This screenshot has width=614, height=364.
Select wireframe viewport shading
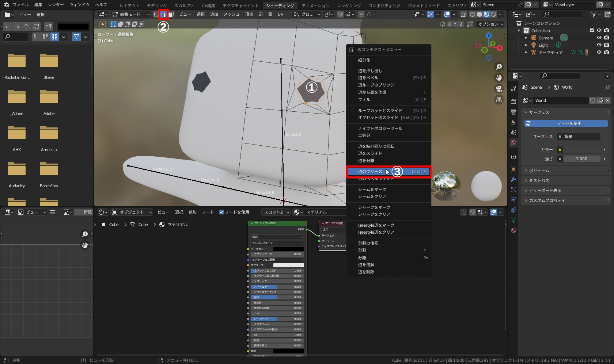coord(473,14)
